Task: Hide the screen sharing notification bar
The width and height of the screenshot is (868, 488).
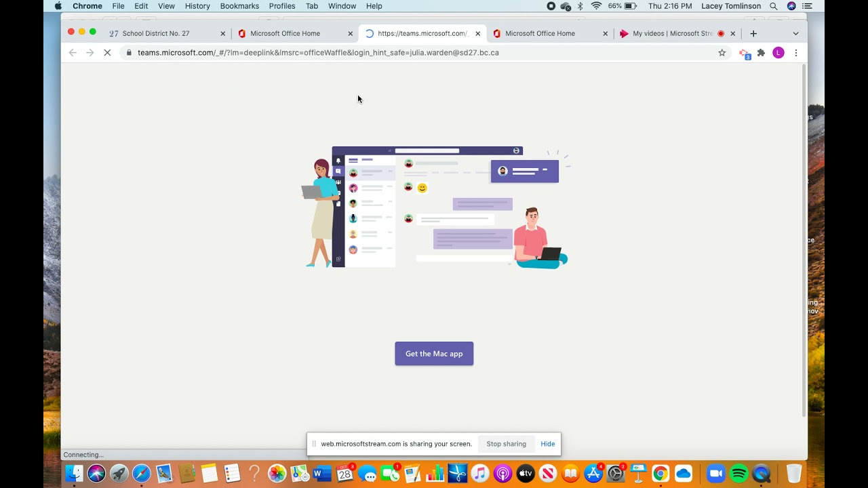Action: click(548, 444)
